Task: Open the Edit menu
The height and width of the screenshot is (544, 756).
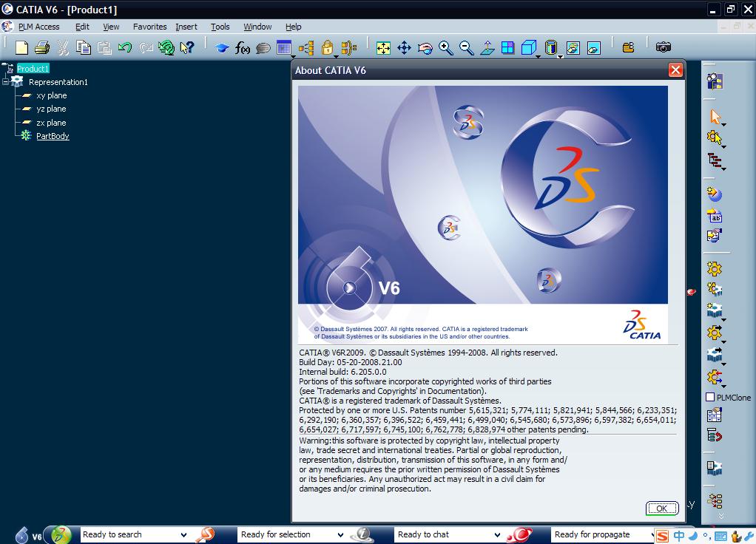Action: (82, 27)
